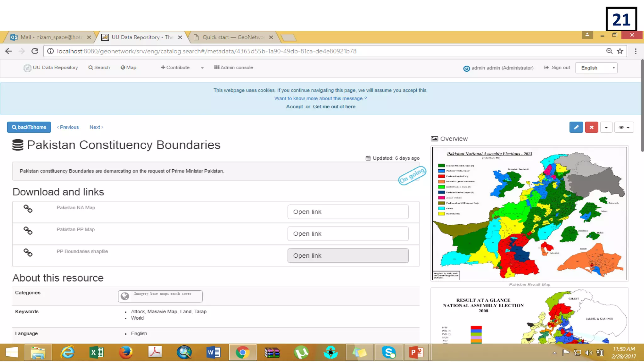Reload the page with the refresh icon

[35, 51]
